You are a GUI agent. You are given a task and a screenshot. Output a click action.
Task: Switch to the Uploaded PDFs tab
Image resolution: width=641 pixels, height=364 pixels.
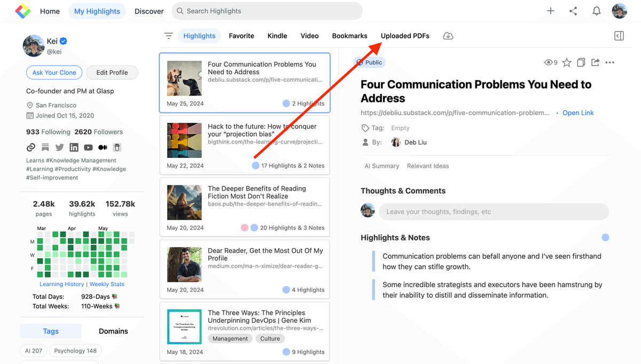pyautogui.click(x=405, y=36)
